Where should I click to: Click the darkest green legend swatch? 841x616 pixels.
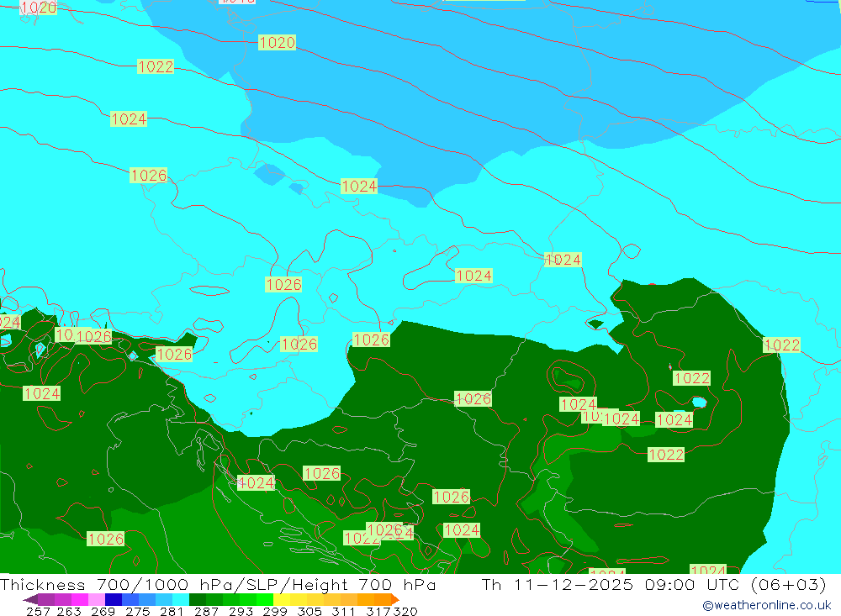(x=198, y=599)
